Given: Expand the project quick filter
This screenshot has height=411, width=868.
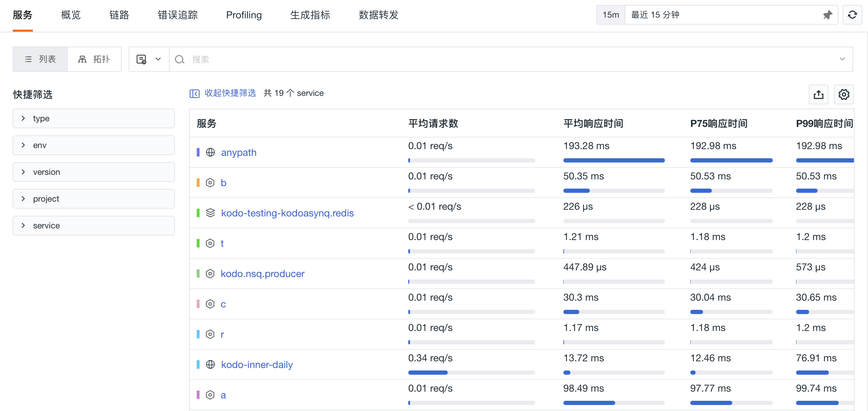Looking at the screenshot, I should coord(94,199).
